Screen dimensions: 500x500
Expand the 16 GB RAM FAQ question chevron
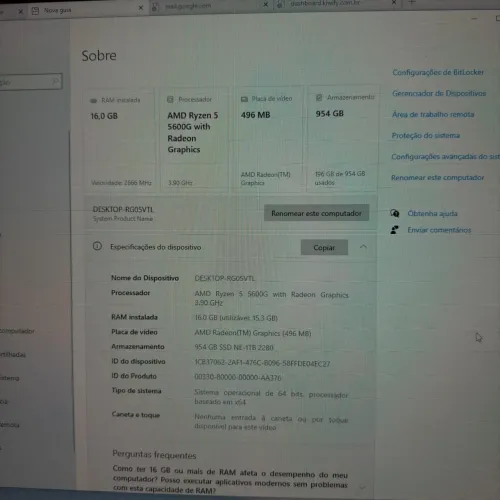(362, 487)
